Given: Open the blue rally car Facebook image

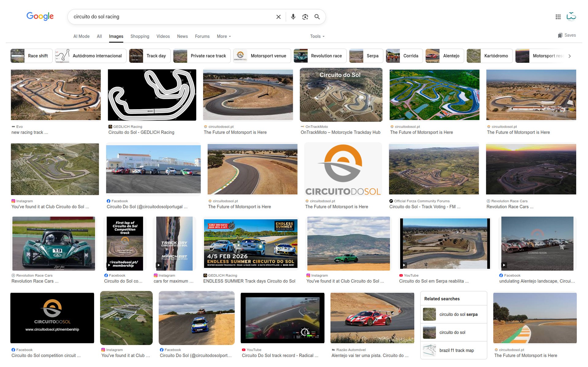Looking at the screenshot, I should [197, 318].
